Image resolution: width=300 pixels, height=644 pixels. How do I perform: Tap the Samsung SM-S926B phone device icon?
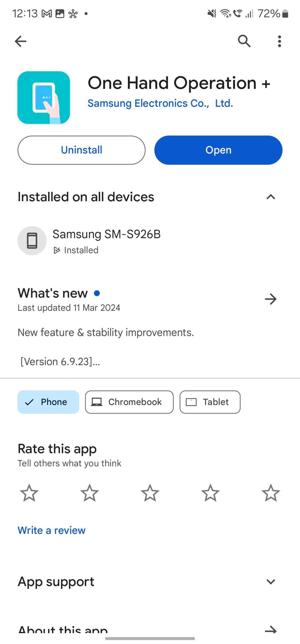[32, 240]
